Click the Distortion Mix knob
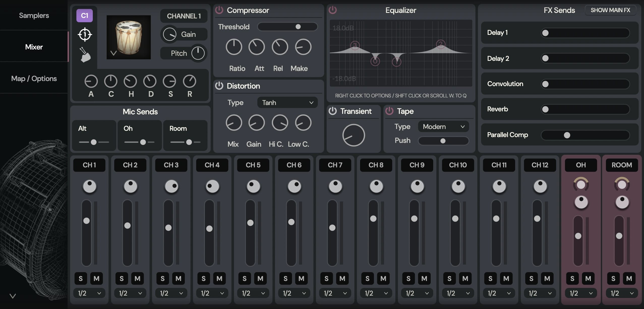The image size is (644, 309). click(x=233, y=123)
